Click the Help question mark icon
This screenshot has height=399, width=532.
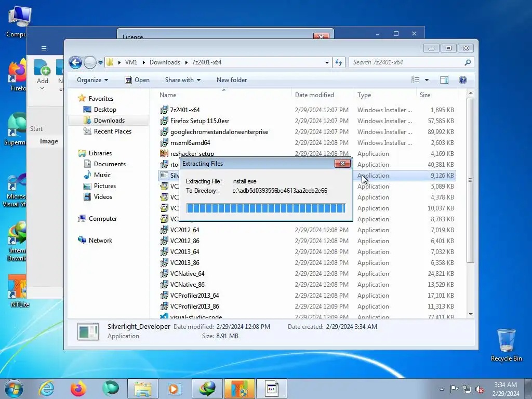[463, 80]
